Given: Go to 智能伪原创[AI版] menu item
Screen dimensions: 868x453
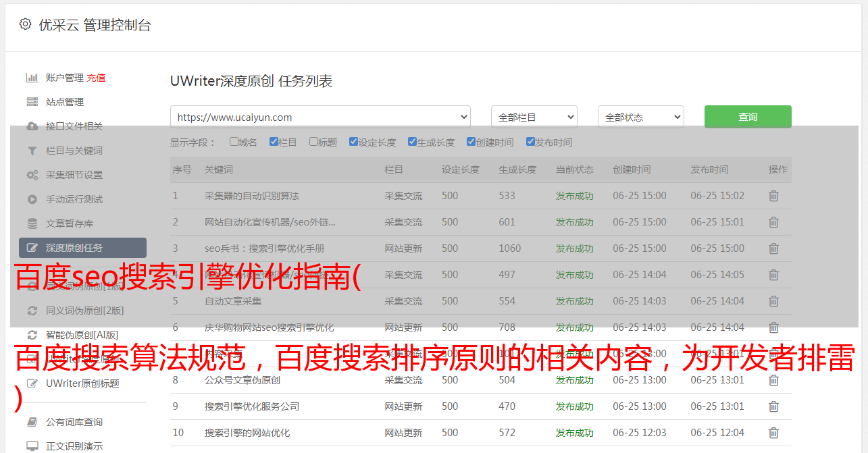Looking at the screenshot, I should coord(82,334).
